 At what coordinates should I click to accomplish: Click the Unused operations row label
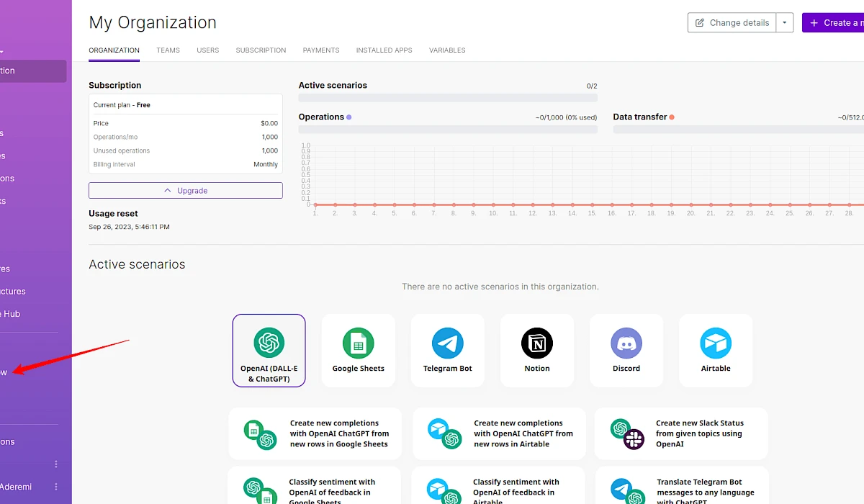click(x=122, y=150)
